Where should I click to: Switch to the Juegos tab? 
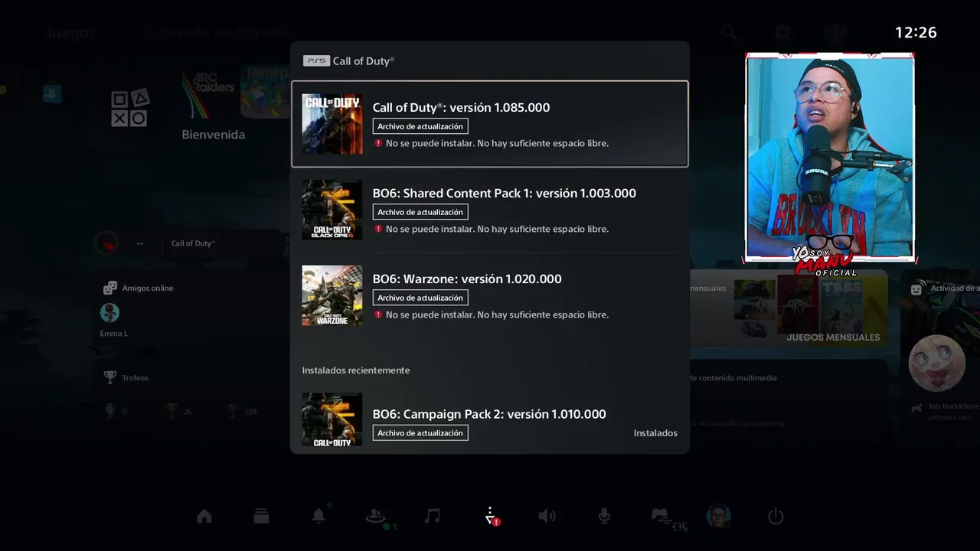[70, 33]
